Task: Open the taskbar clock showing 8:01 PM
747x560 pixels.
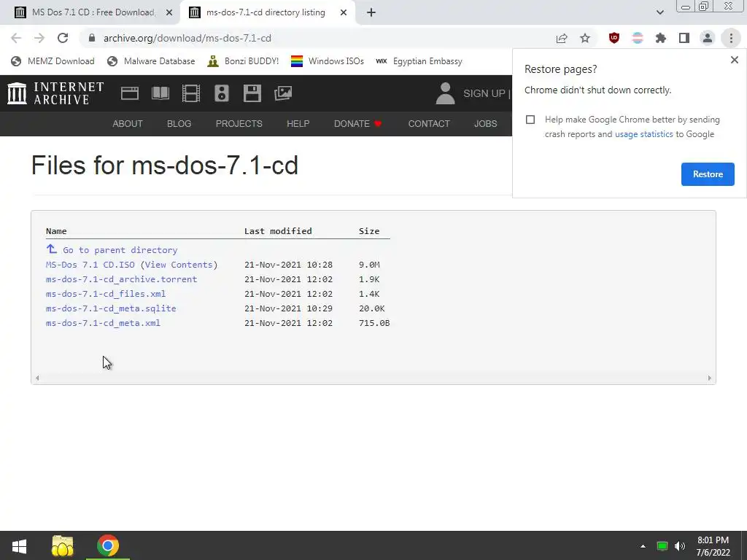Action: pos(713,546)
